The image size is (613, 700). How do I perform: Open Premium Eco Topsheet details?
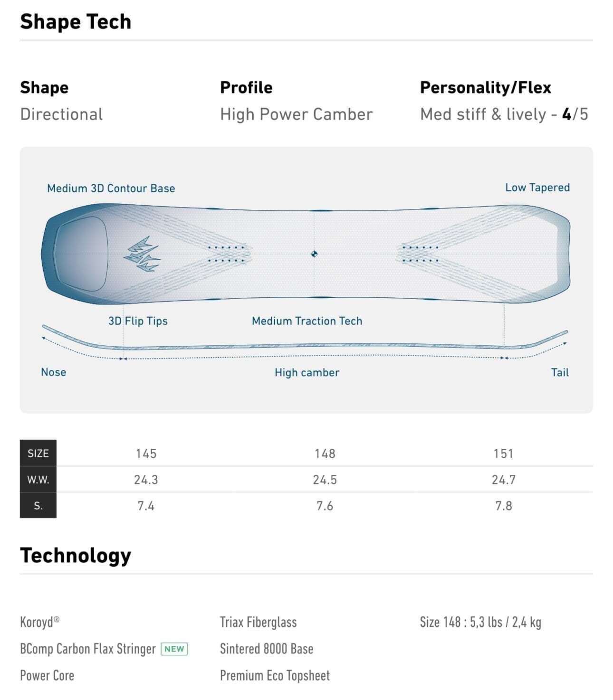coord(275,675)
